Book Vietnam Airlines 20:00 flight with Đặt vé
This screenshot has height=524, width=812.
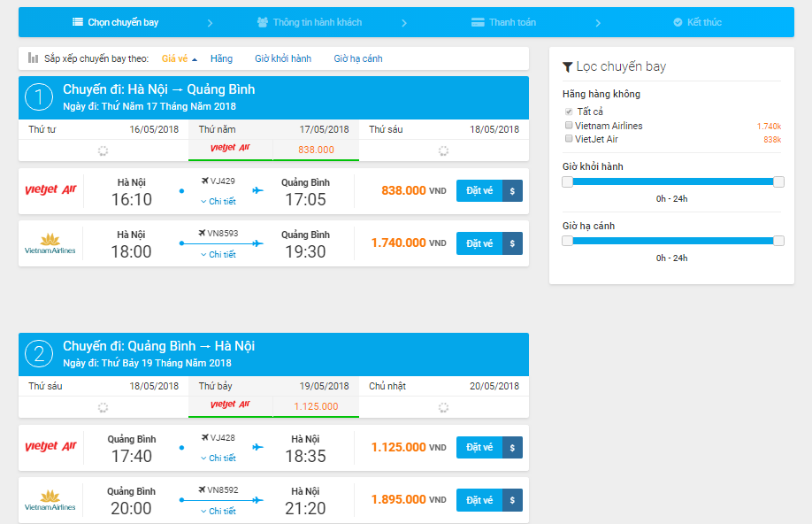click(x=479, y=500)
